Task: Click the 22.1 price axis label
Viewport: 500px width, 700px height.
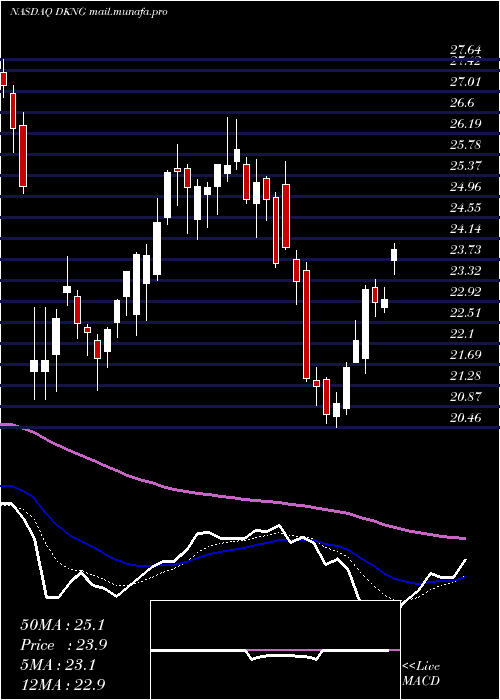Action: [x=463, y=333]
